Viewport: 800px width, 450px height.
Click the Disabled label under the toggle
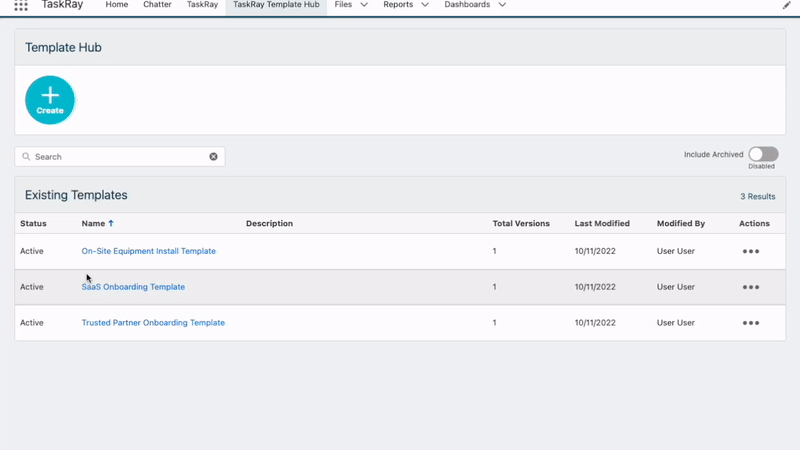tap(761, 166)
